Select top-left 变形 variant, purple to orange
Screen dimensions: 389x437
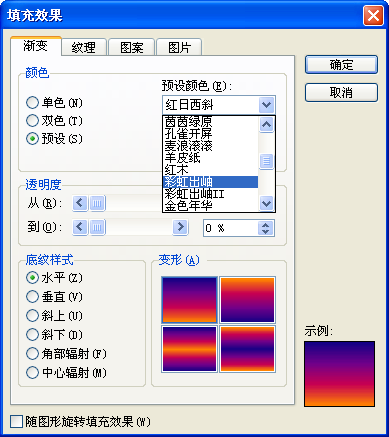pyautogui.click(x=189, y=300)
